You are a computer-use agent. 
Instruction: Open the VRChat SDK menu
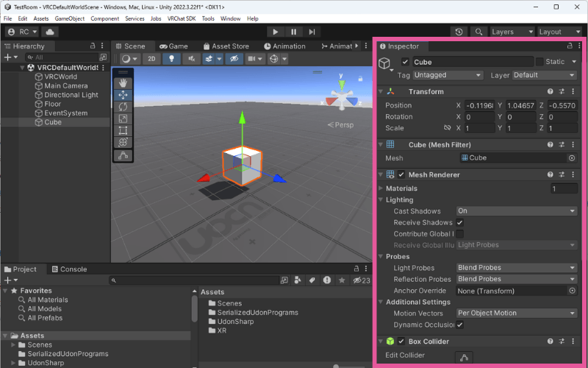[x=182, y=18]
